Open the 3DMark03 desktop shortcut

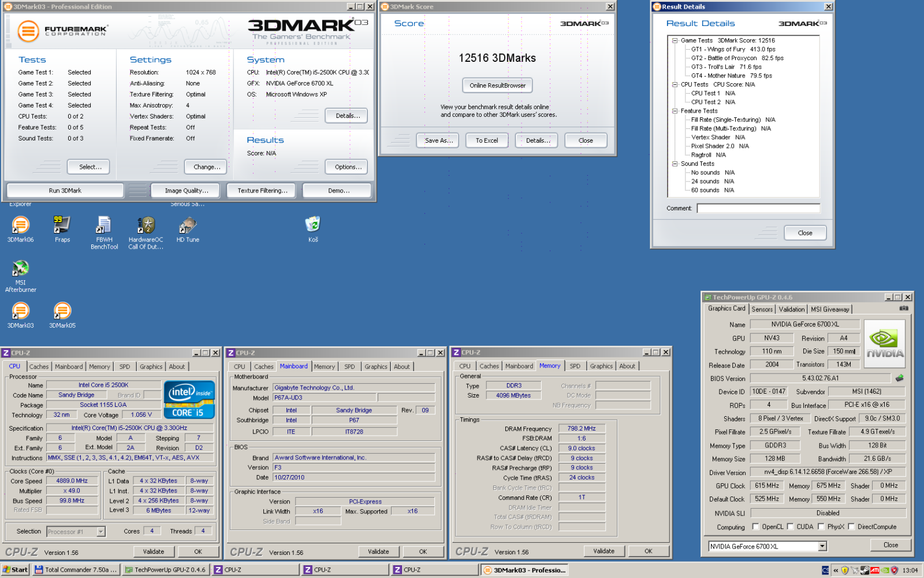pos(21,316)
